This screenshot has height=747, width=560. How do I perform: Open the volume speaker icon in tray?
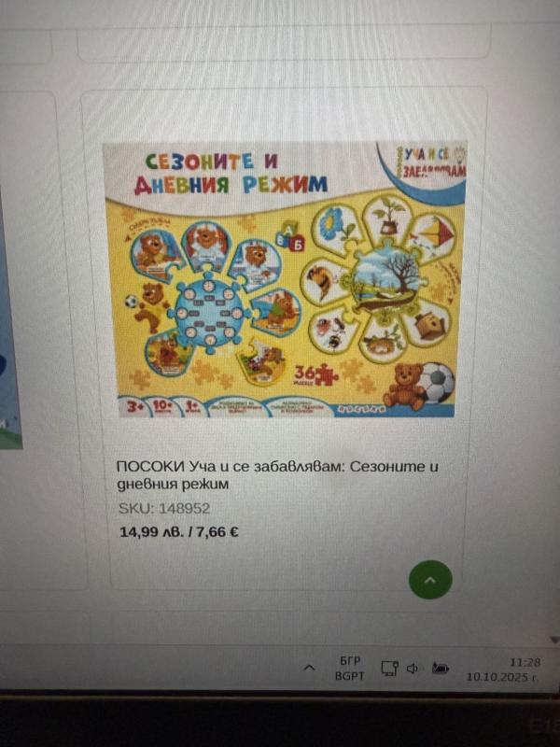[x=413, y=669]
